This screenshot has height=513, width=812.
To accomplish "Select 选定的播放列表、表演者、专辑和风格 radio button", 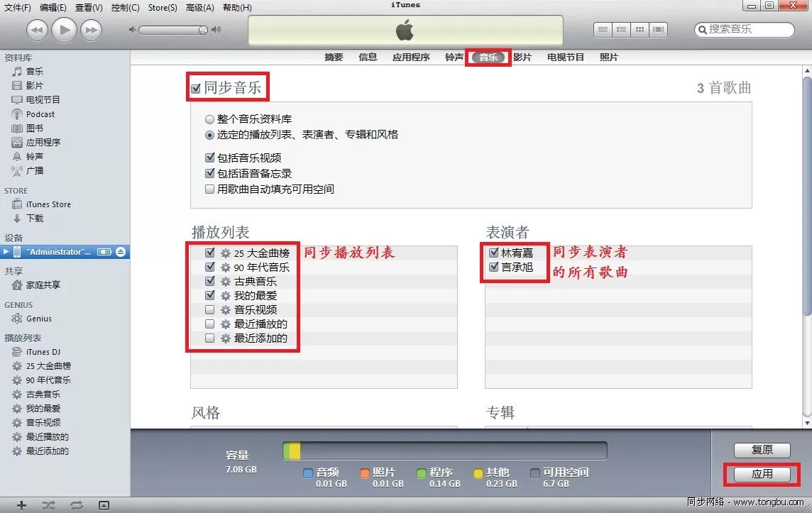I will click(209, 135).
